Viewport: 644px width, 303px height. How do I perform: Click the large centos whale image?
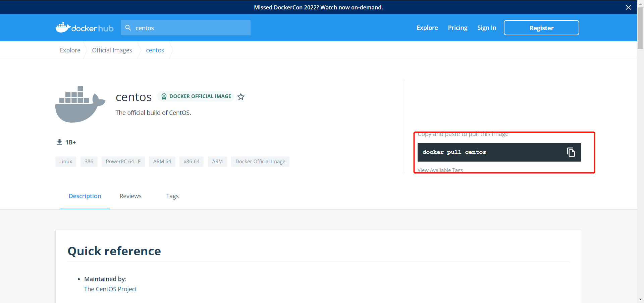(x=80, y=104)
